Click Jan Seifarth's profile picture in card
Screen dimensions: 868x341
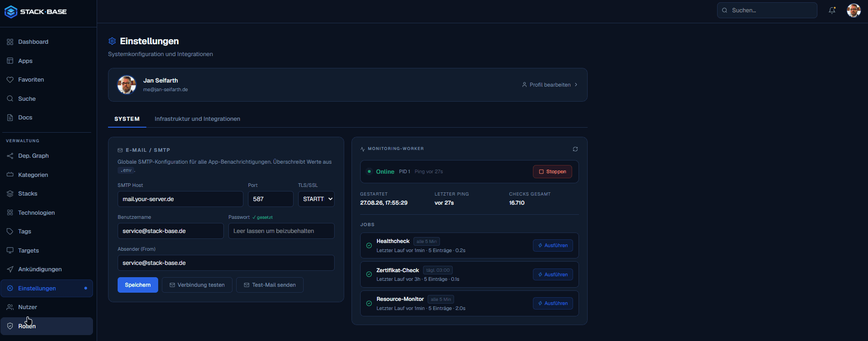(127, 85)
